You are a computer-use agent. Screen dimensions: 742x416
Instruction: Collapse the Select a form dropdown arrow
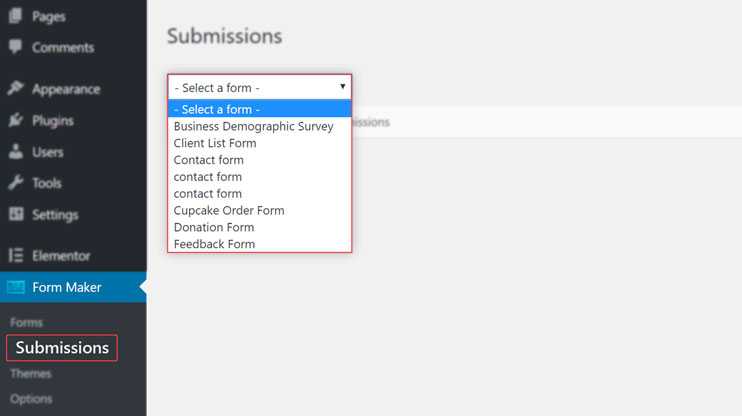pos(342,87)
